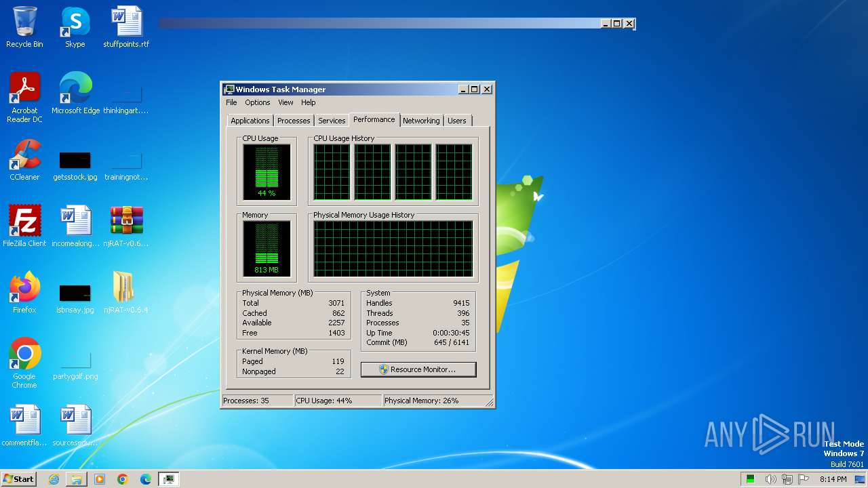Image resolution: width=868 pixels, height=488 pixels.
Task: Click the Total physical memory value 3071
Action: point(336,303)
